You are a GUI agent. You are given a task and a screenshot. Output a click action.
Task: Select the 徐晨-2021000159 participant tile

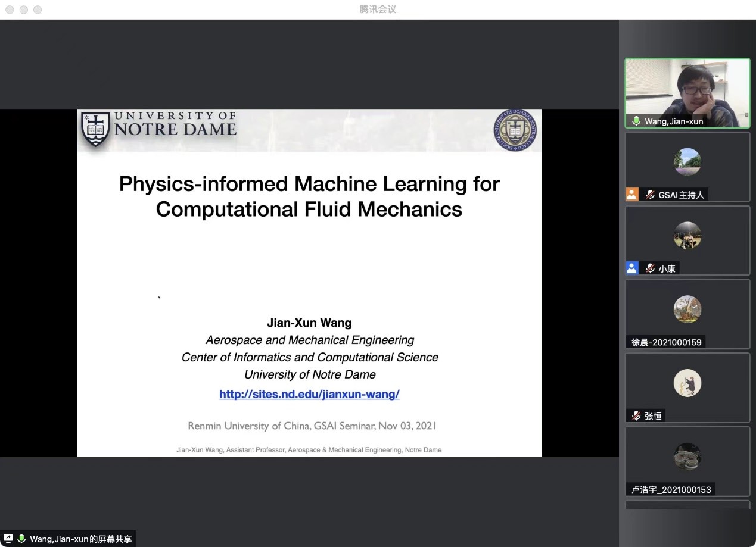687,314
